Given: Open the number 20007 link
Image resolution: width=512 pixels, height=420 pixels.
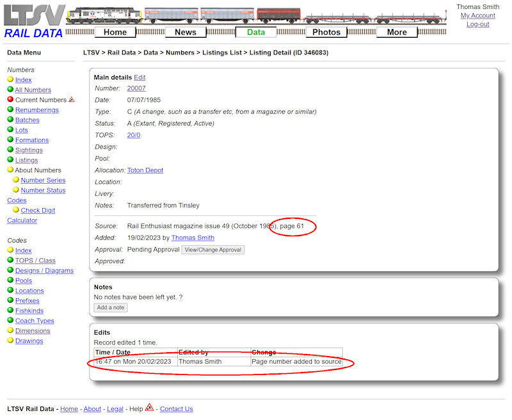Looking at the screenshot, I should click(136, 88).
